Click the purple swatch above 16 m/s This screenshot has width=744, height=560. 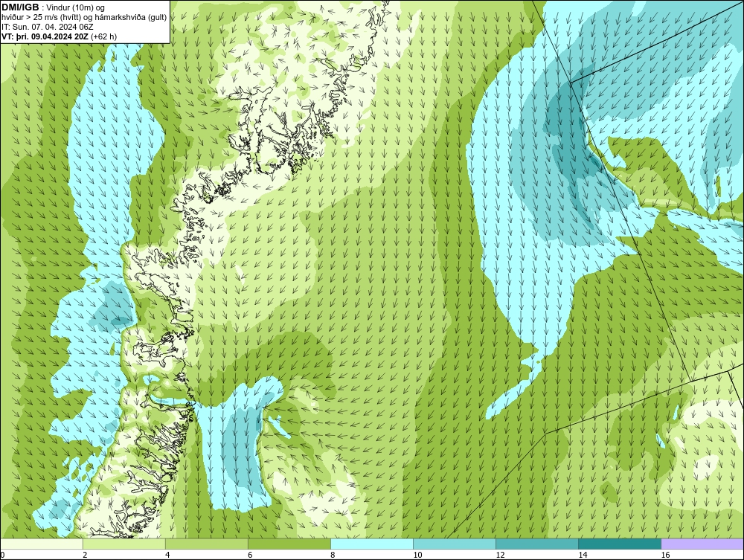pyautogui.click(x=702, y=544)
